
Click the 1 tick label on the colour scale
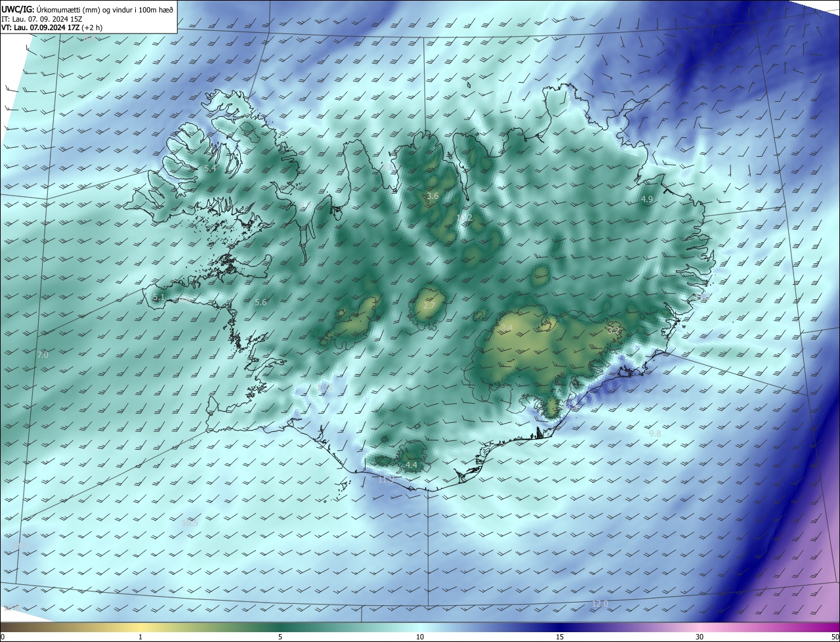(140, 637)
